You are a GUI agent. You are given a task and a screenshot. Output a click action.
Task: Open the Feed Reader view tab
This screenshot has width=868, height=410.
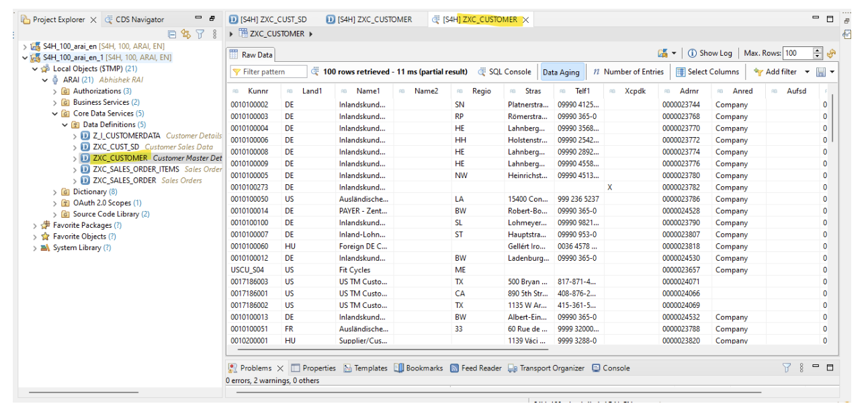(476, 368)
